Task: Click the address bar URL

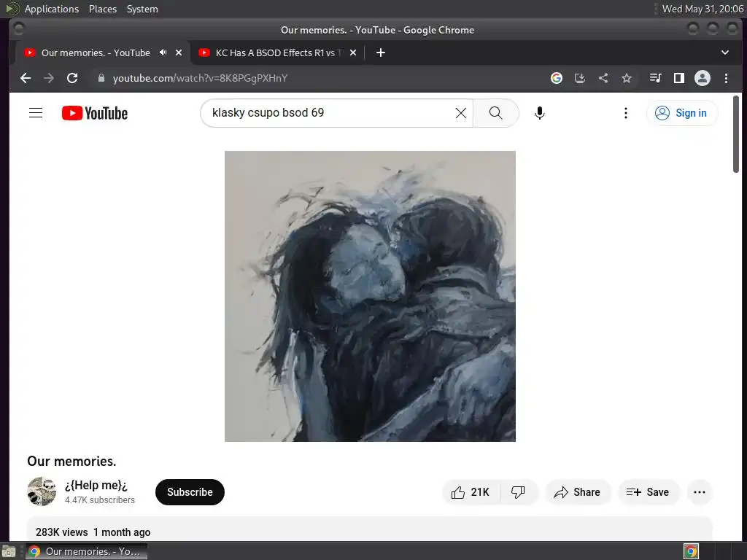Action: pyautogui.click(x=200, y=78)
